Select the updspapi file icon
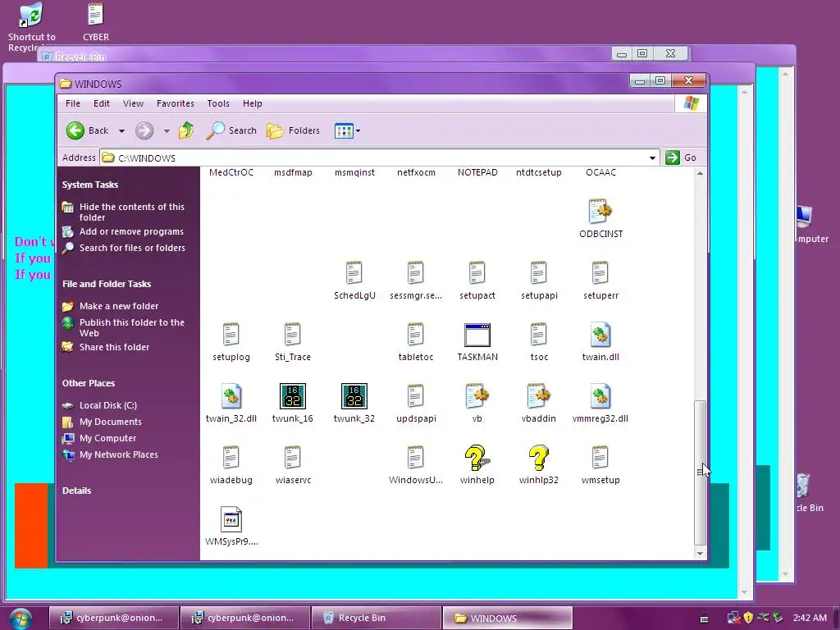This screenshot has height=630, width=840. pos(416,396)
